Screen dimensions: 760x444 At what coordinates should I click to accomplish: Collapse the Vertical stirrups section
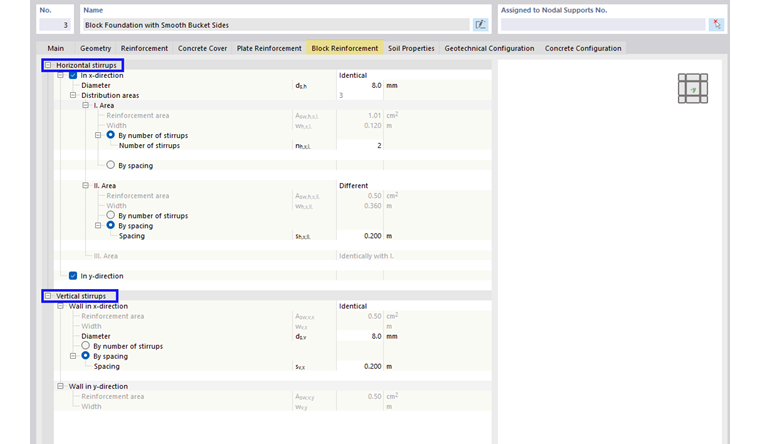[48, 296]
